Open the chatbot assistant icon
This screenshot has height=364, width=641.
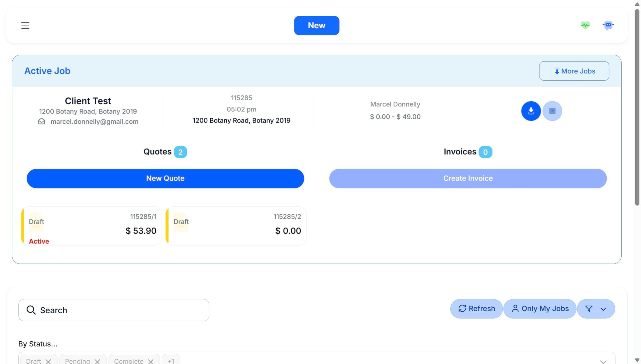coord(608,25)
